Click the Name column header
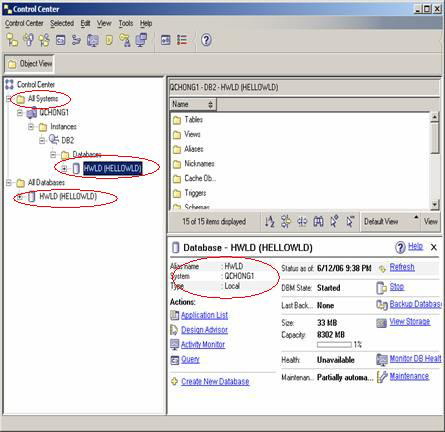 tap(193, 104)
